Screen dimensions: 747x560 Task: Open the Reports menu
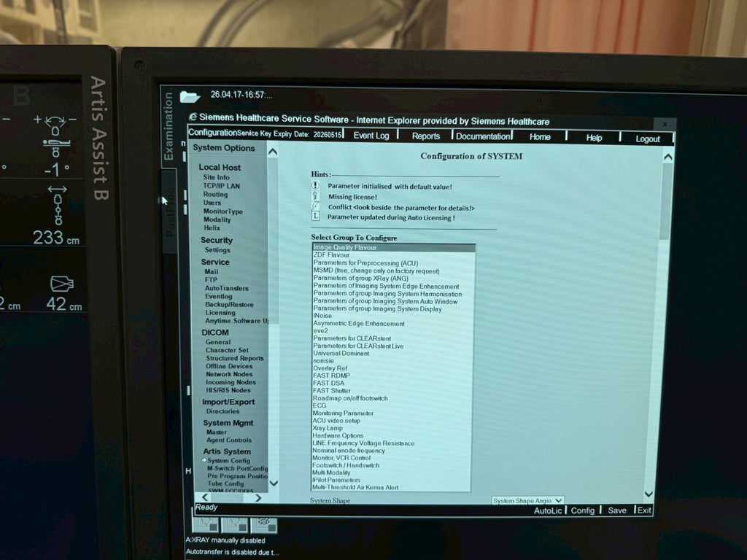coord(426,136)
